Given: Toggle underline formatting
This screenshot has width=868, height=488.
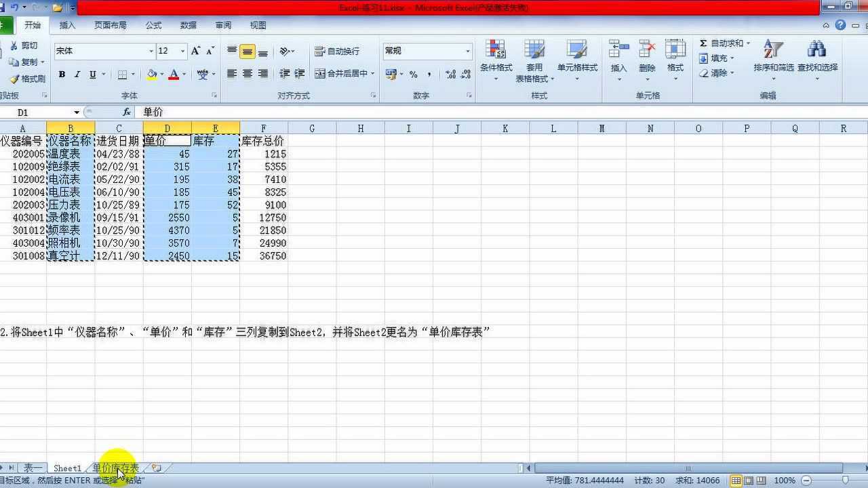Looking at the screenshot, I should pos(92,75).
